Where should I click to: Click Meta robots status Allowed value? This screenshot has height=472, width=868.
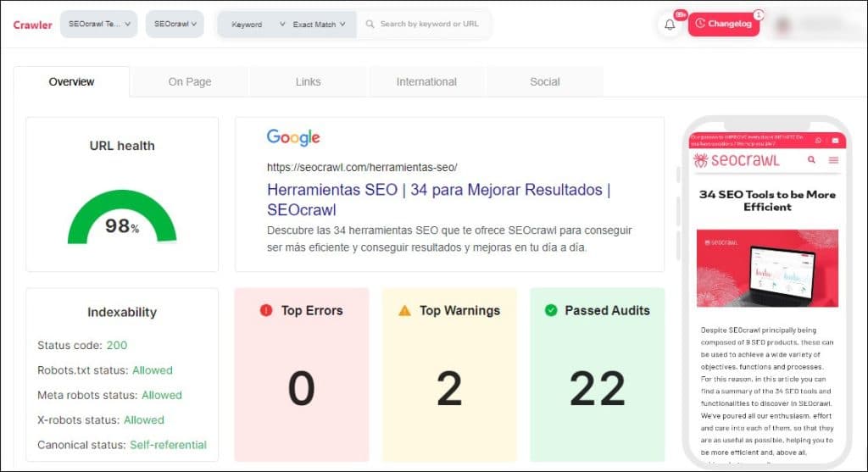click(x=162, y=395)
